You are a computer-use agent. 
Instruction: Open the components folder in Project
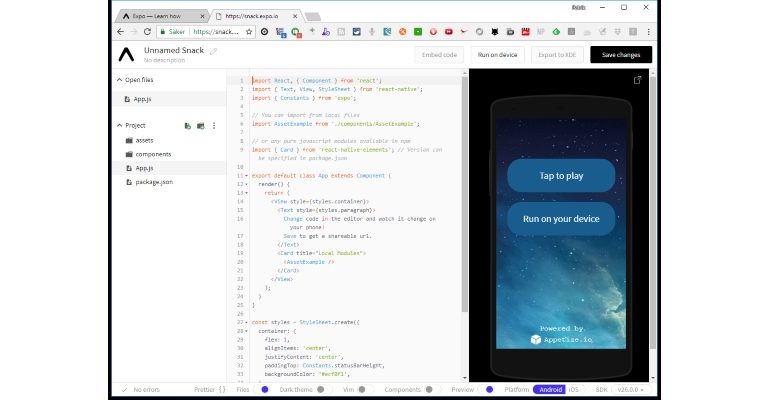coord(152,154)
